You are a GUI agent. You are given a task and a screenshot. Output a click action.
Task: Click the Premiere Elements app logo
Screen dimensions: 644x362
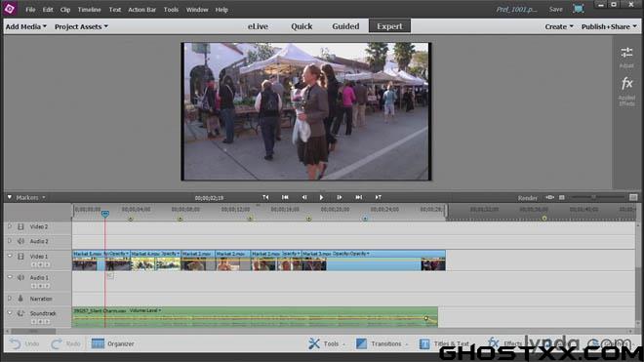10,9
